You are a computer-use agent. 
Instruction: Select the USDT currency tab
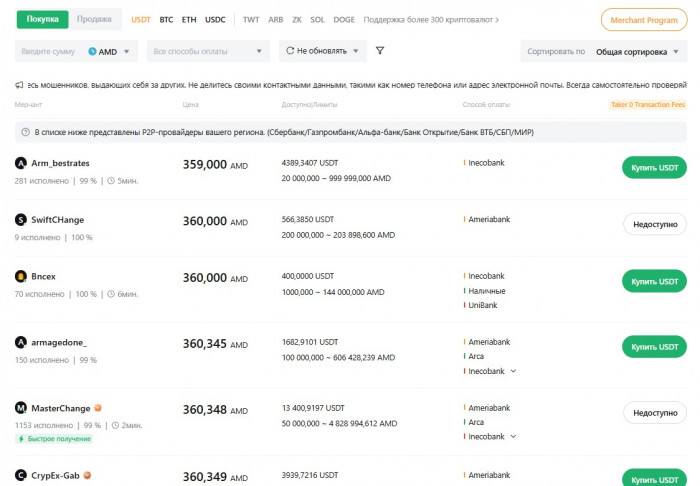click(x=141, y=20)
